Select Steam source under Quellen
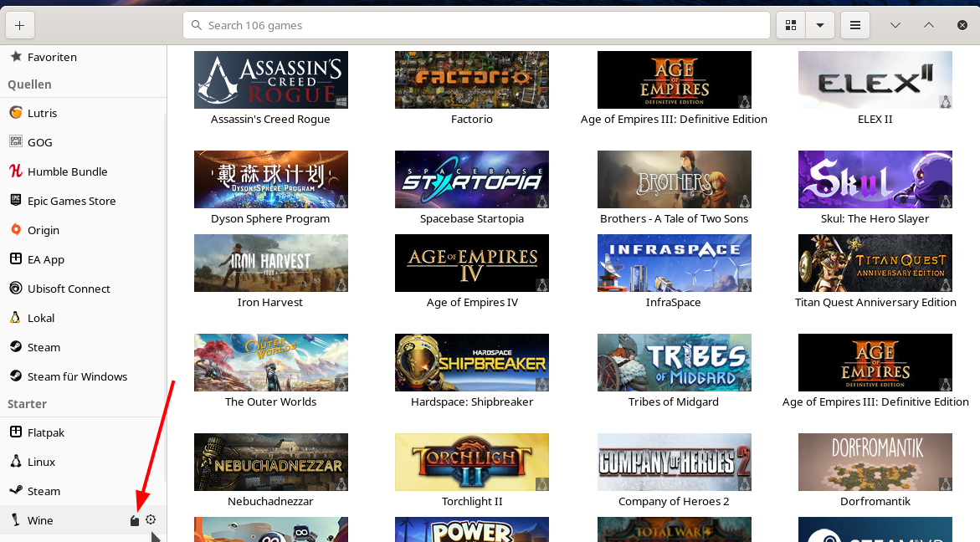 click(x=83, y=348)
